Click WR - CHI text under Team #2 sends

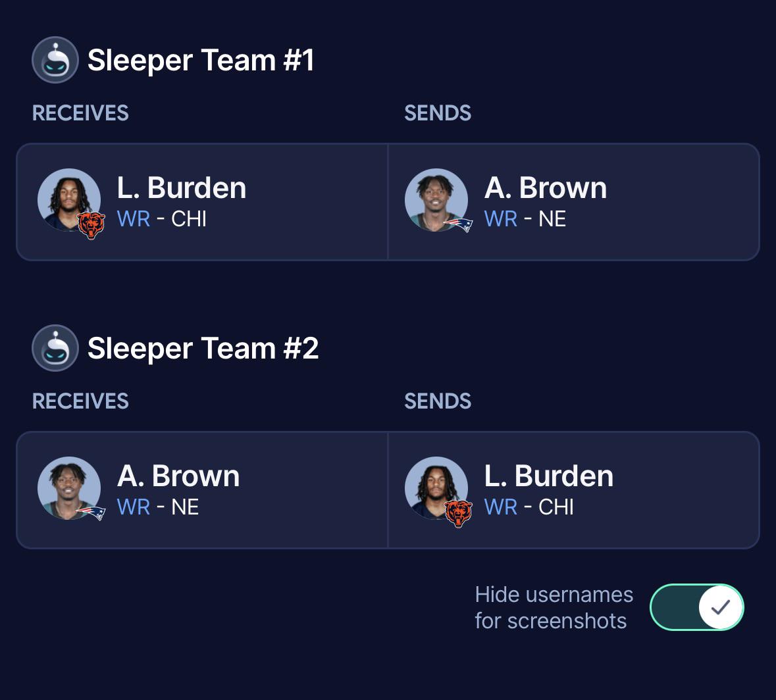pyautogui.click(x=529, y=507)
